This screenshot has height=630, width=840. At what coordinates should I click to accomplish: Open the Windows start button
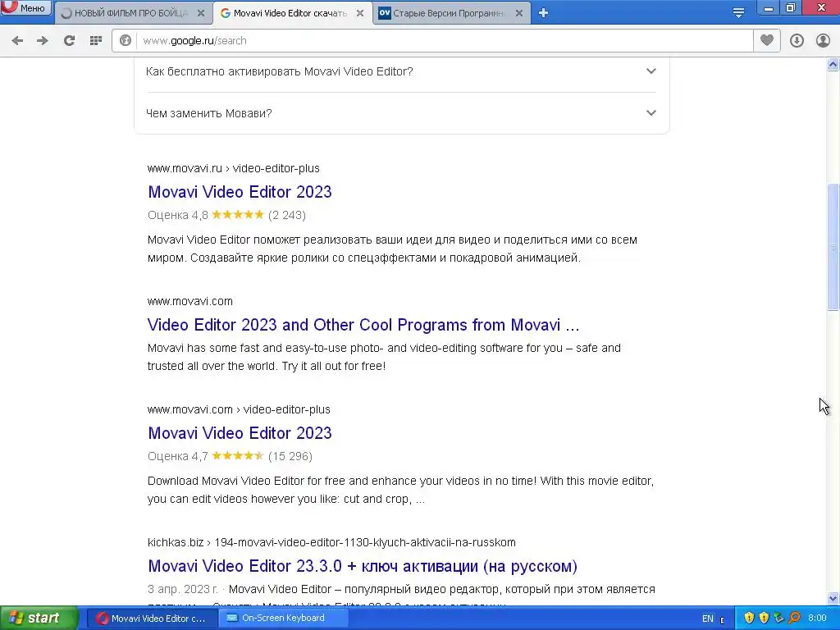[x=39, y=619]
